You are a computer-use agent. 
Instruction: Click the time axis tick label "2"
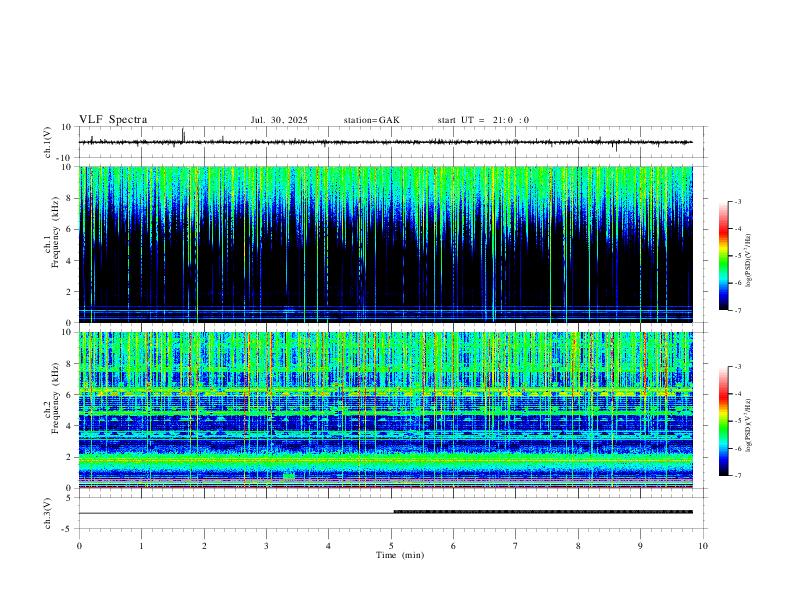click(204, 546)
